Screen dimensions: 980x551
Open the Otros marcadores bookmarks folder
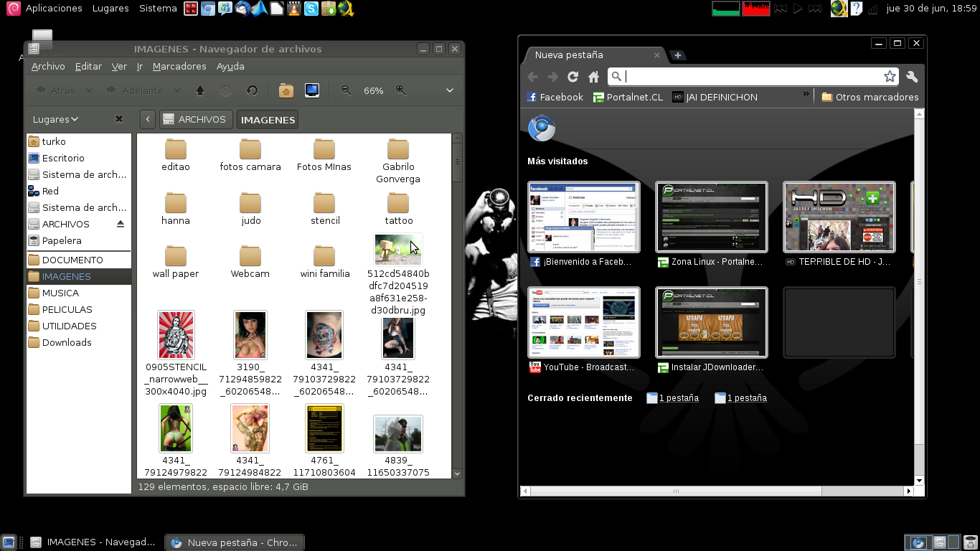[x=870, y=97]
